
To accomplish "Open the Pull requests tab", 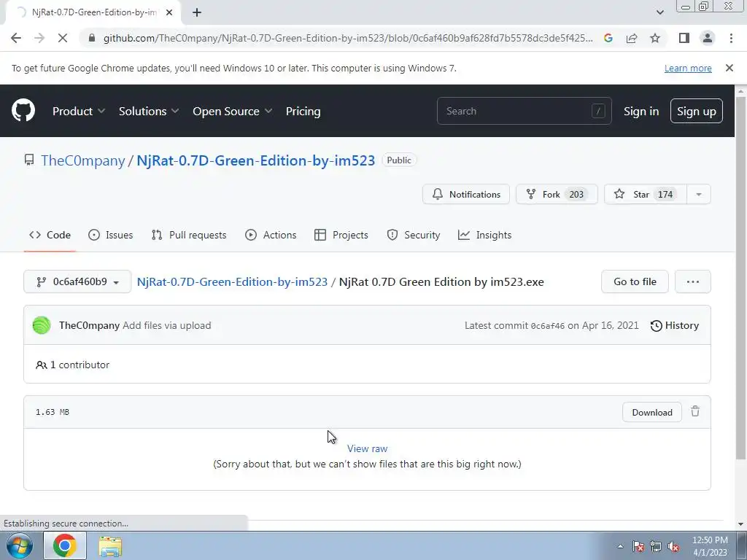I will pos(189,235).
